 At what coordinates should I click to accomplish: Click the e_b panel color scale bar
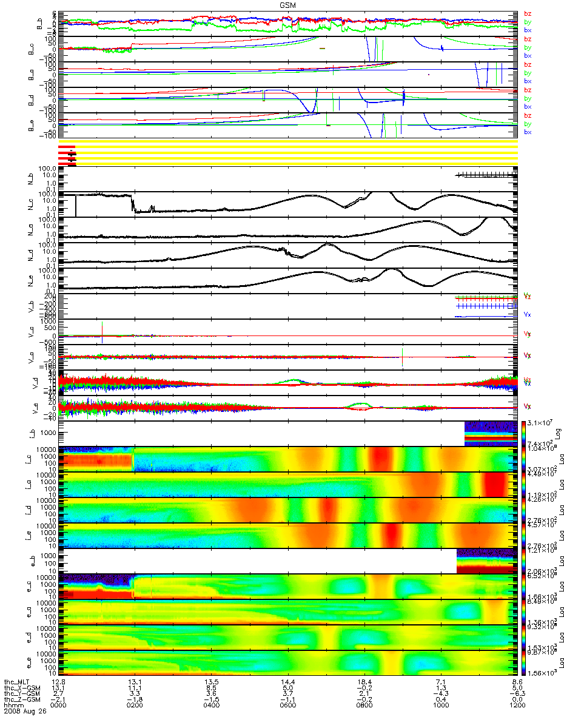click(x=523, y=561)
